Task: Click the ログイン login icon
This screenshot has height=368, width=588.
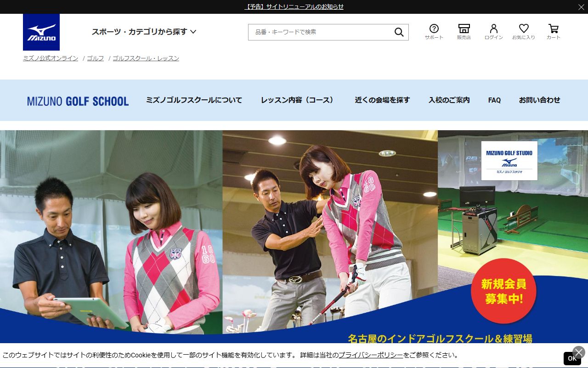Action: click(x=494, y=32)
